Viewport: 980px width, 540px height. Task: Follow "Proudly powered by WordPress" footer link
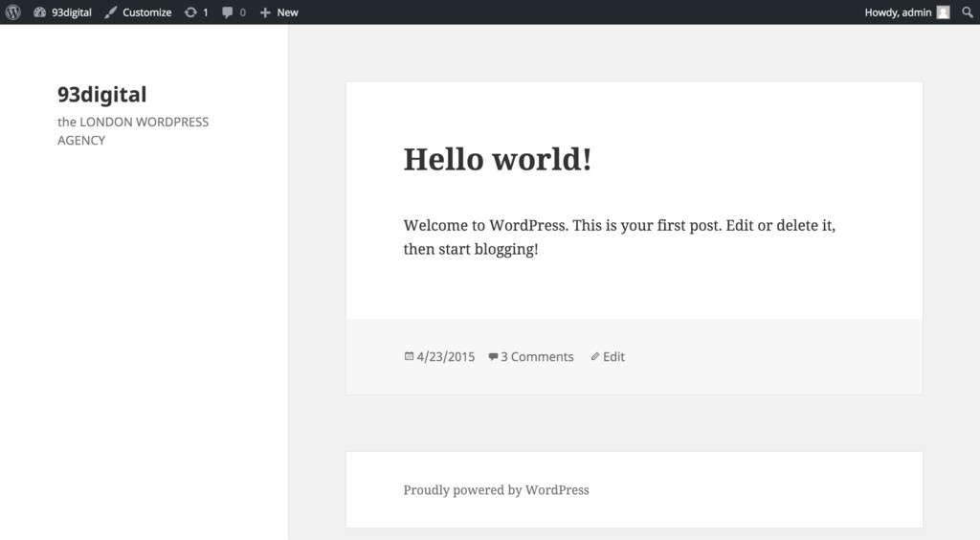496,489
